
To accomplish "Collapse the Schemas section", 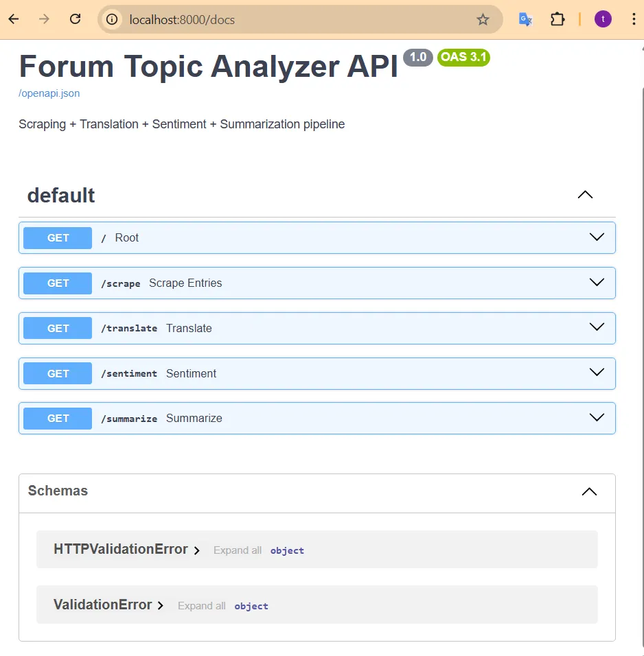I will click(x=589, y=491).
